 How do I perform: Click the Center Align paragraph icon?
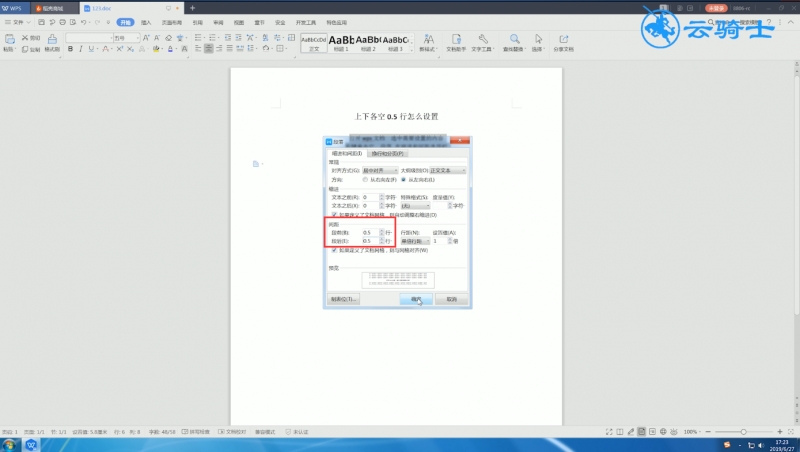click(209, 48)
